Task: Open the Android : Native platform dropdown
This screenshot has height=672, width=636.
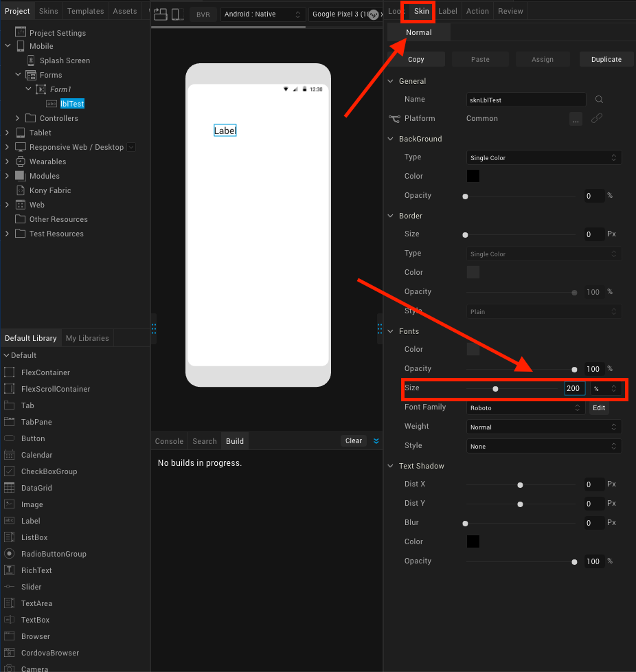Action: (x=263, y=14)
